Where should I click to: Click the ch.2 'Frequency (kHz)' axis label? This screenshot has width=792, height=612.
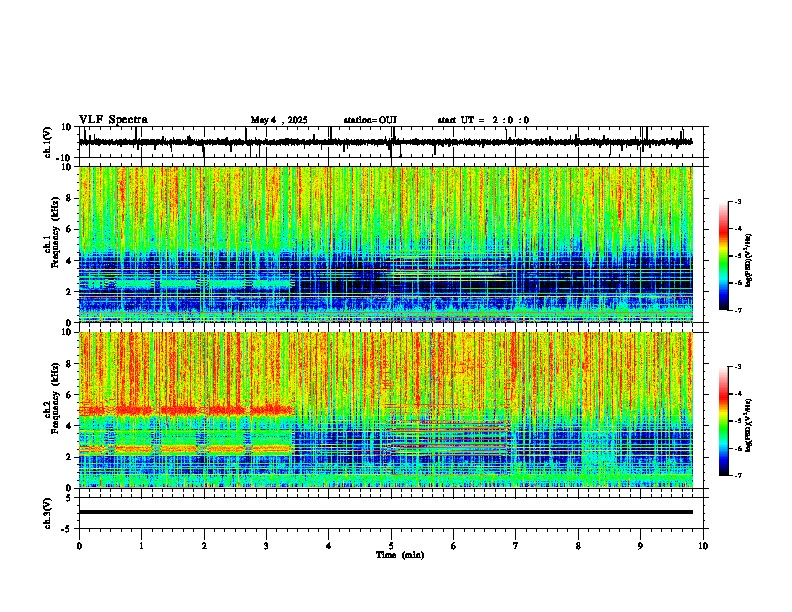[55, 397]
